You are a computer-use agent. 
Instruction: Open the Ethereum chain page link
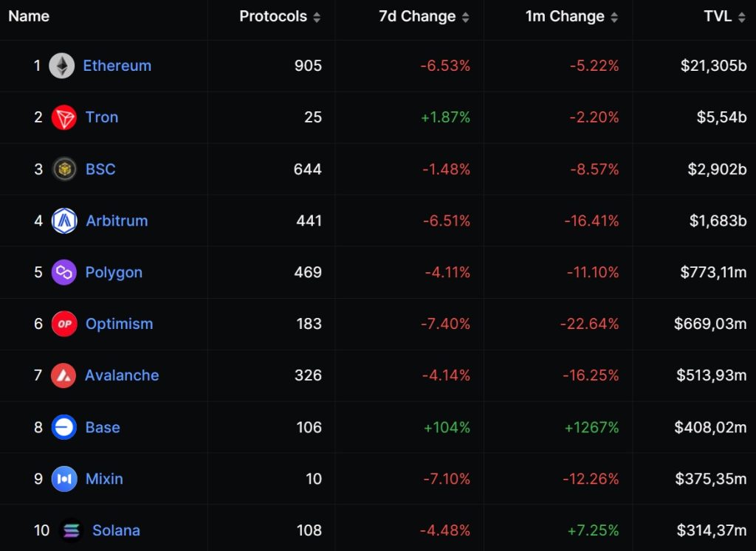pos(117,65)
